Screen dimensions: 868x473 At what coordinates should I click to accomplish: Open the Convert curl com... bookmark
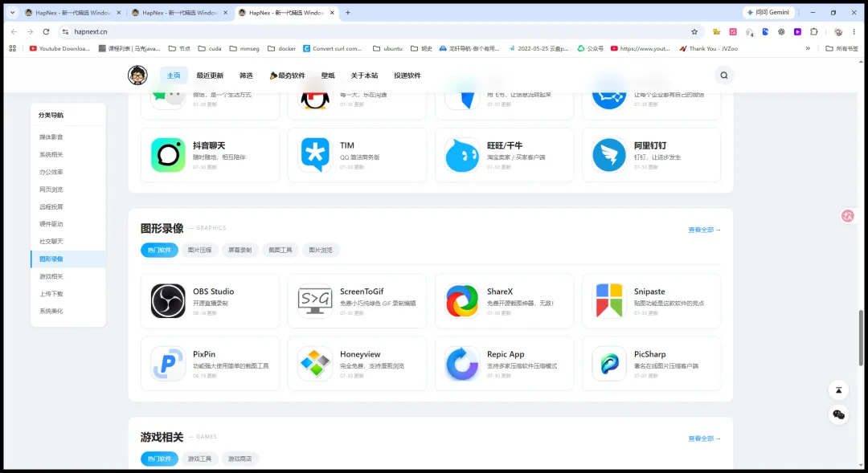[332, 49]
